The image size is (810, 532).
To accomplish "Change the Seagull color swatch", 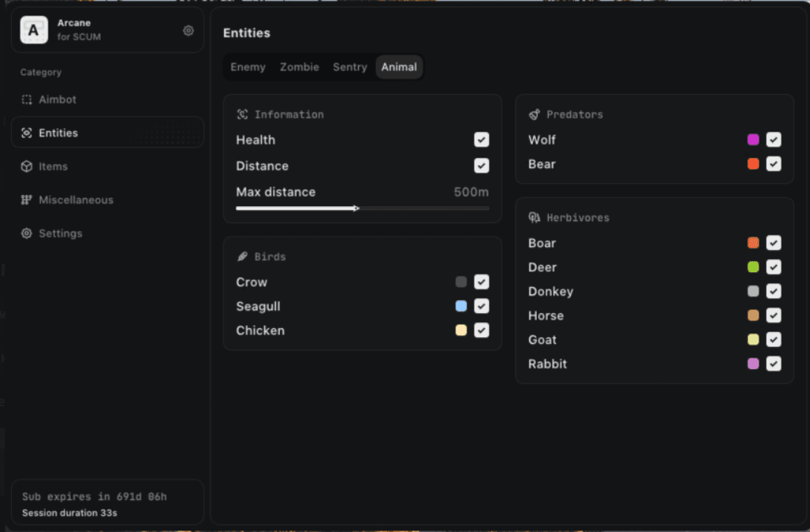I will 461,307.
